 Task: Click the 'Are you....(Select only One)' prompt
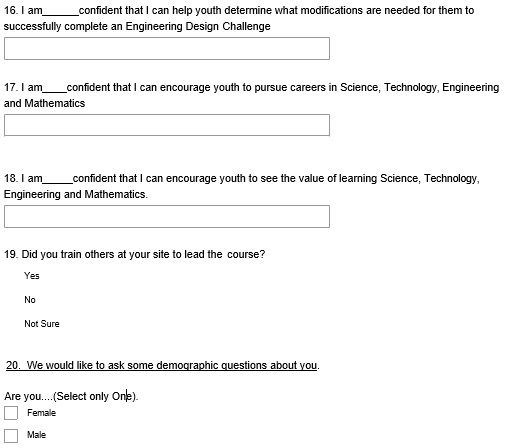pyautogui.click(x=71, y=396)
